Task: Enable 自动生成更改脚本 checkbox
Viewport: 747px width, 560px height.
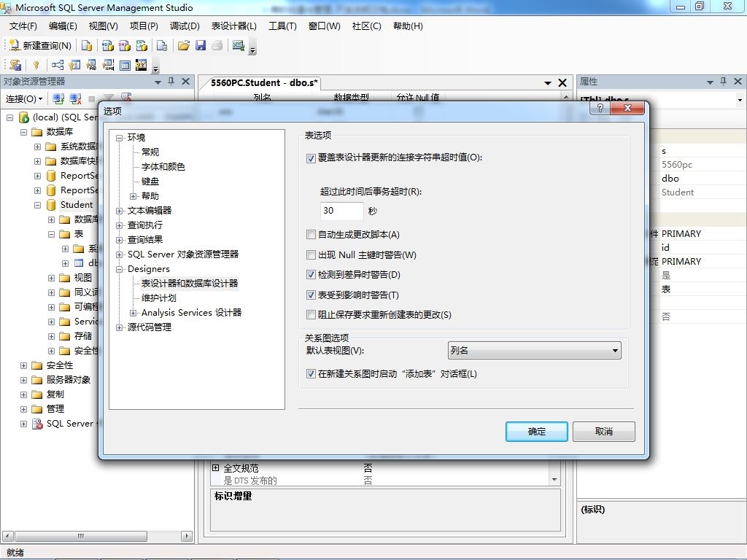Action: 311,234
